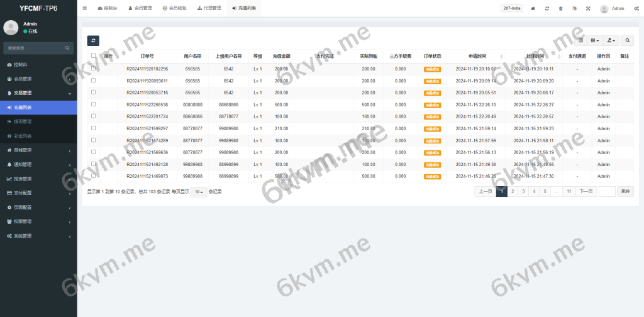The image size is (644, 317).
Task: Click the home icon in top bar
Action: point(533,9)
